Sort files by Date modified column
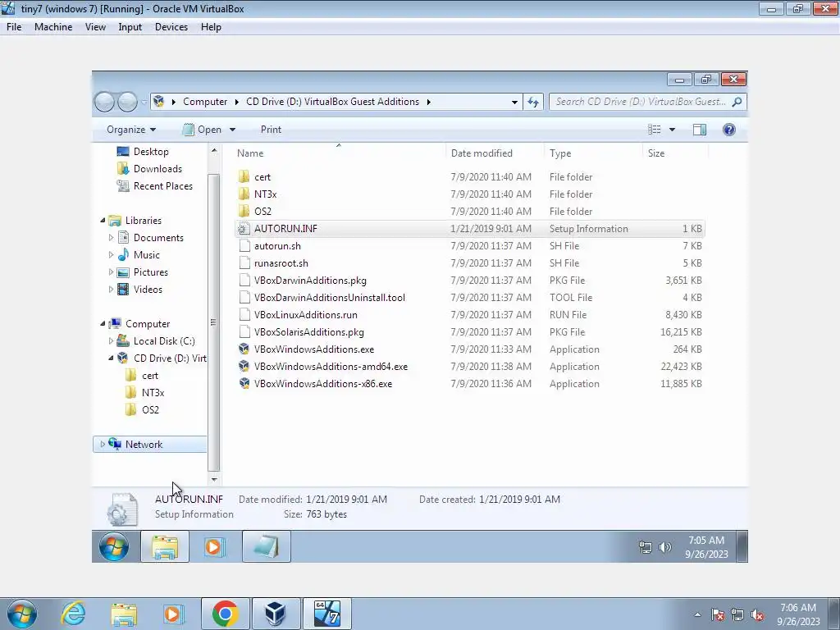Image resolution: width=840 pixels, height=630 pixels. (482, 153)
